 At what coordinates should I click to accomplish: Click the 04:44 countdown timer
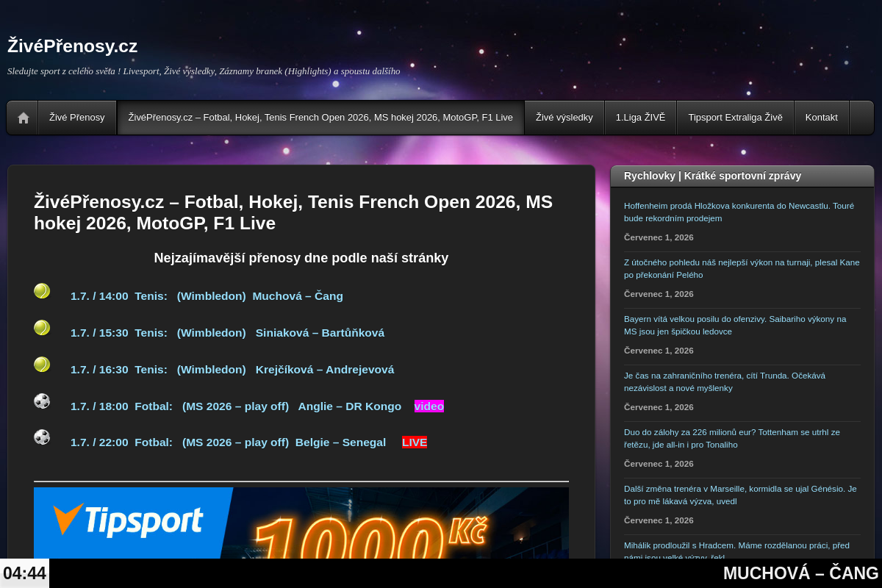tap(24, 573)
